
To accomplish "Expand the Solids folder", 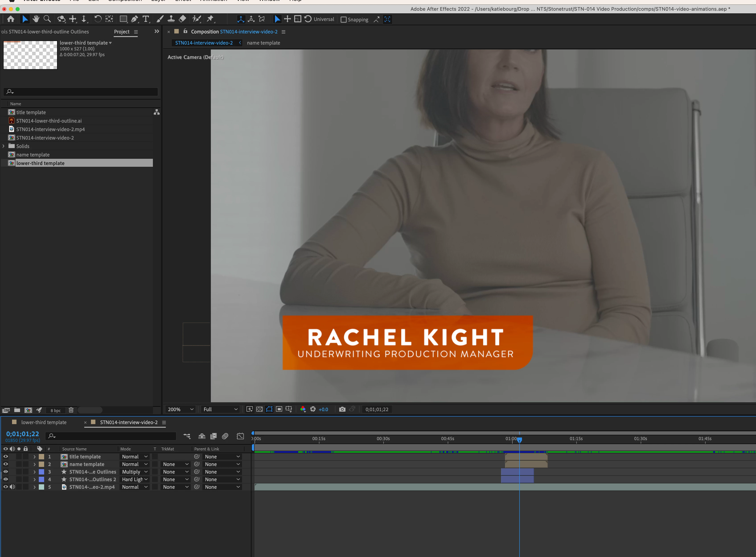I will coord(4,146).
